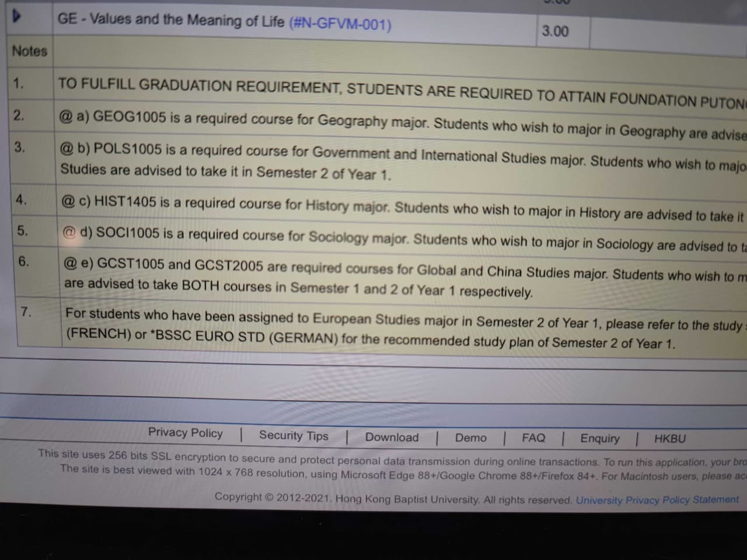Open the Privacy Policy footer link
This screenshot has height=560, width=747.
(185, 432)
